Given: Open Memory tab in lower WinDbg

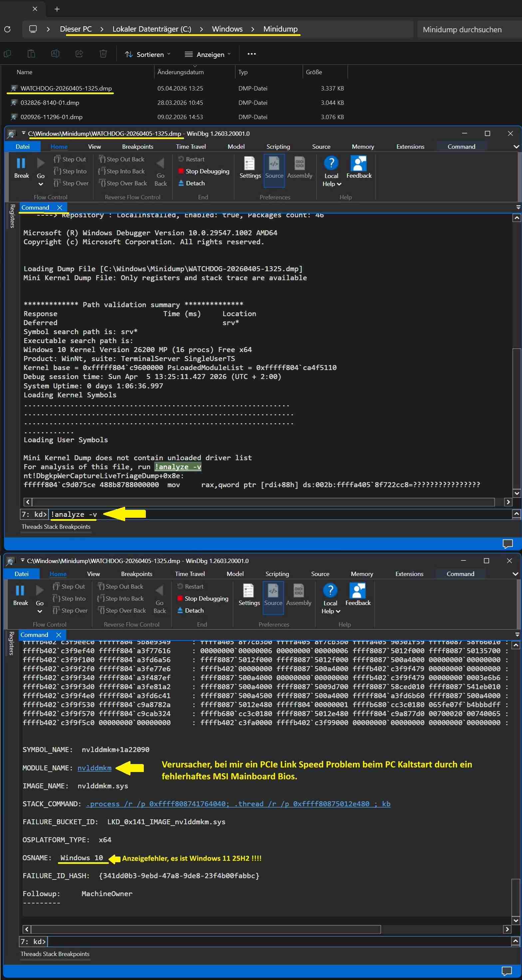Looking at the screenshot, I should 362,574.
